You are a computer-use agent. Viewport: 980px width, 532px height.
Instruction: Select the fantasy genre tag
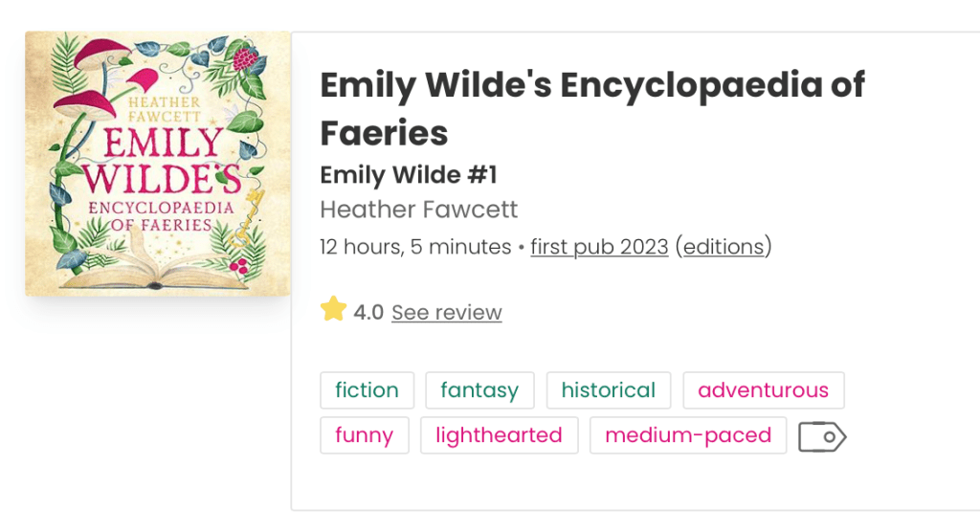pos(479,390)
